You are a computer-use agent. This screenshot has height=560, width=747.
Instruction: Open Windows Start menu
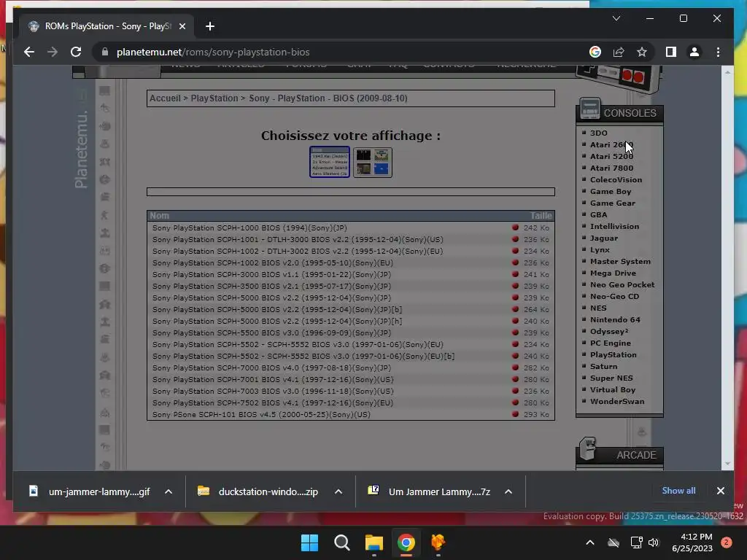[x=309, y=542]
